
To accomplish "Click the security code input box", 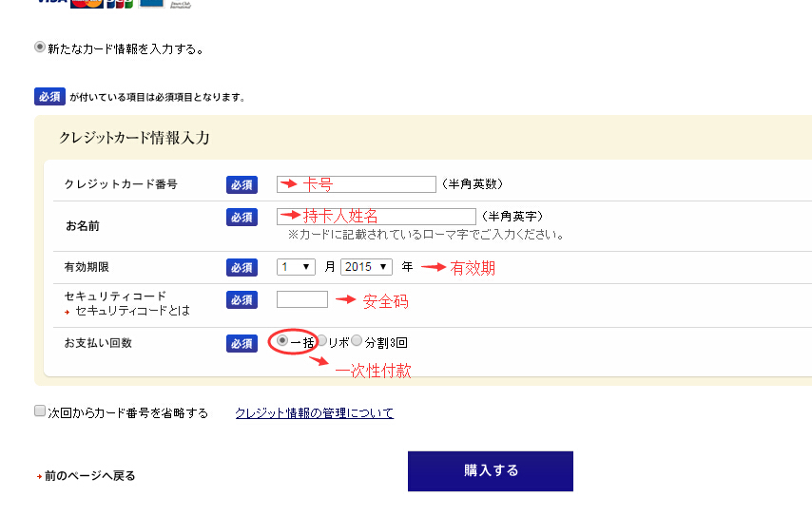I will point(302,299).
